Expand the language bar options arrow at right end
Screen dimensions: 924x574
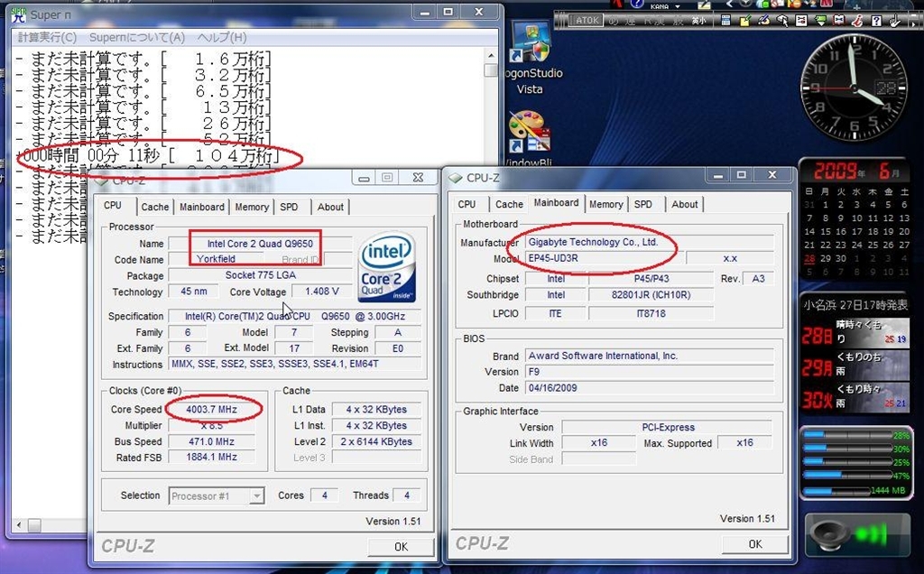(913, 24)
